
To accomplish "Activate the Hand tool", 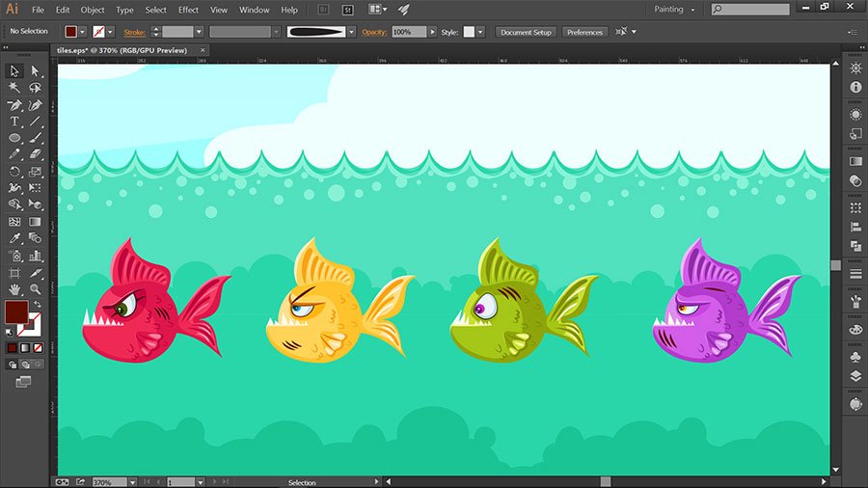I will click(x=14, y=289).
